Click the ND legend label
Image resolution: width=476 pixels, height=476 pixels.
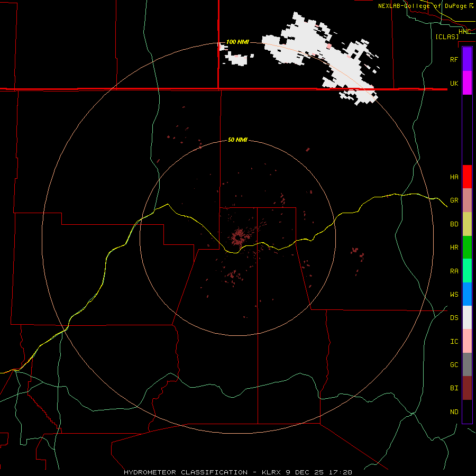click(454, 412)
